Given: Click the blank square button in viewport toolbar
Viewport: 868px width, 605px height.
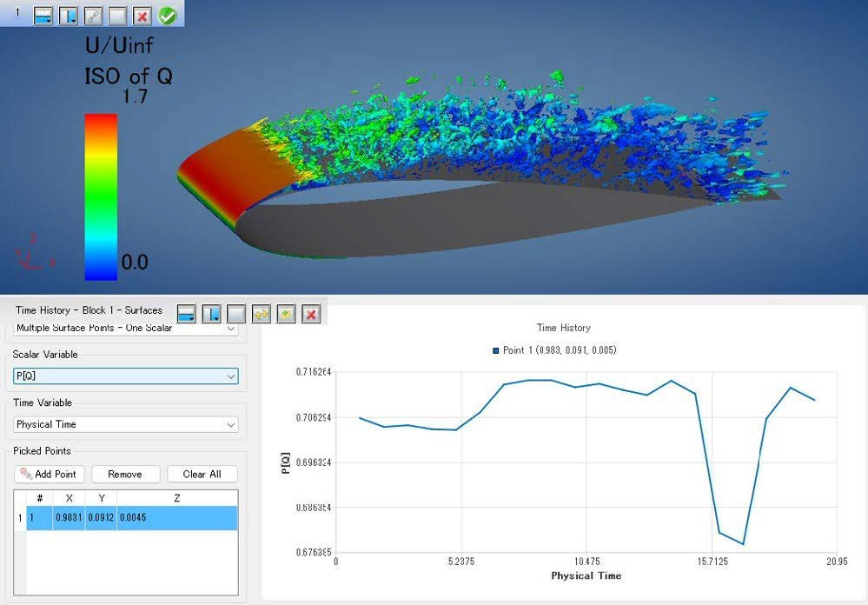Looking at the screenshot, I should [117, 16].
